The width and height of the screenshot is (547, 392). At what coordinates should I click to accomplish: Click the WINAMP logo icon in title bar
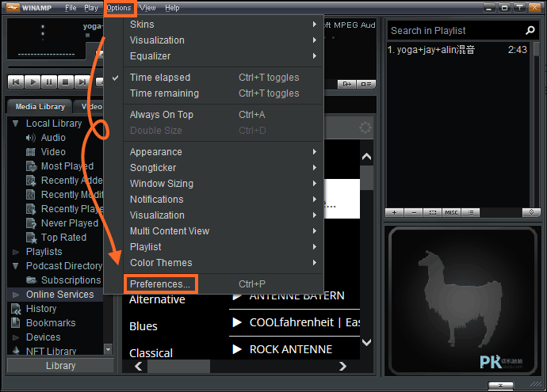(13, 8)
